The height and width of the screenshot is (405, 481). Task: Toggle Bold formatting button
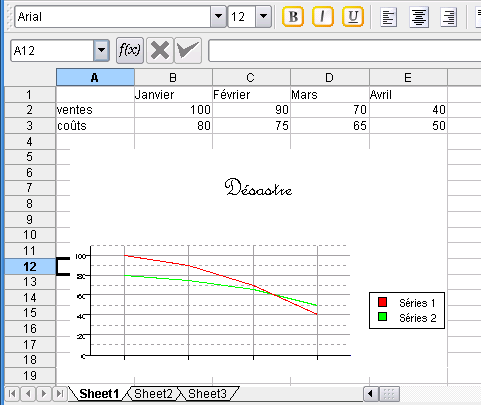tap(293, 16)
